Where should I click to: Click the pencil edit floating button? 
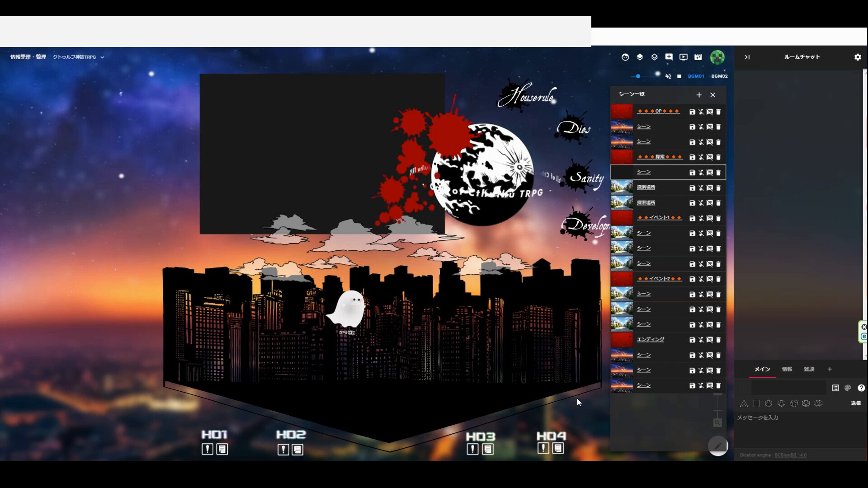[x=717, y=446]
